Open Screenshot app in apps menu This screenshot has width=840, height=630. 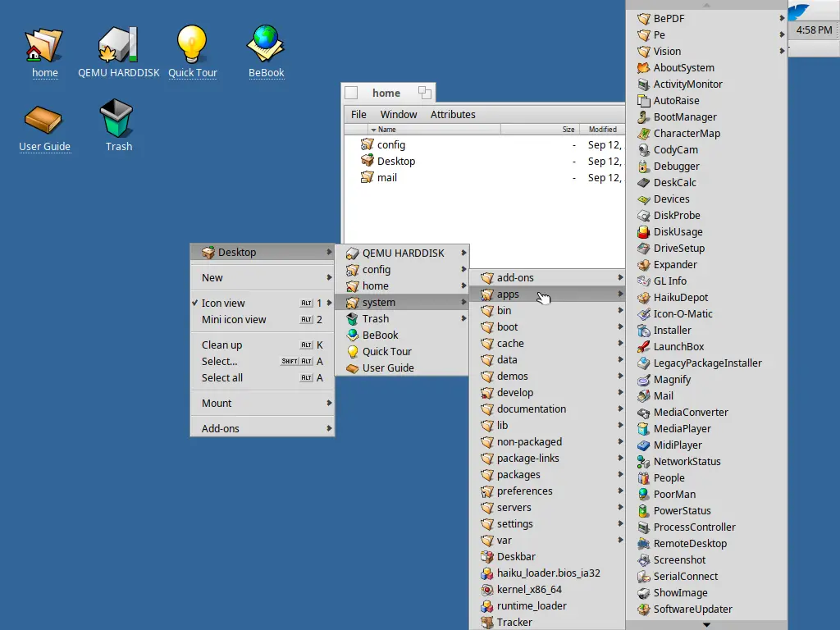[706, 559]
